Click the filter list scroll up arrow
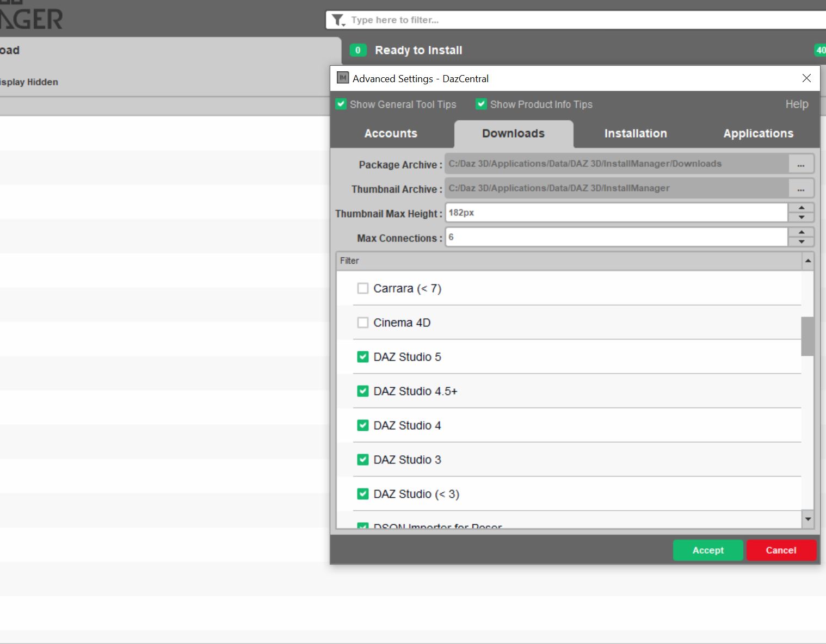This screenshot has width=826, height=644. (x=808, y=261)
